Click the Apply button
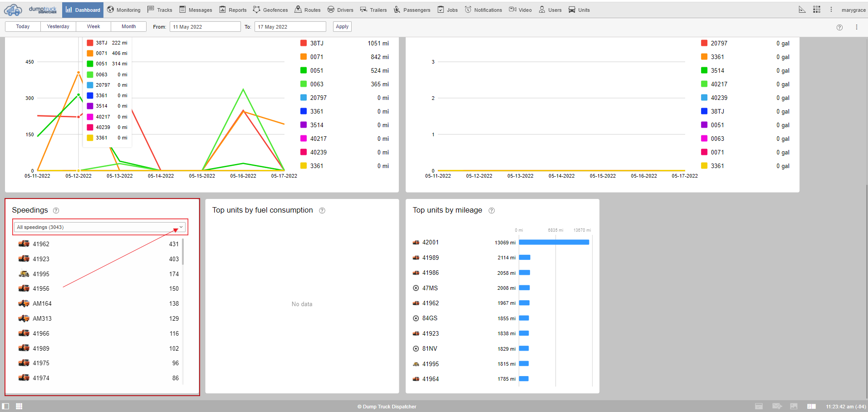 342,27
